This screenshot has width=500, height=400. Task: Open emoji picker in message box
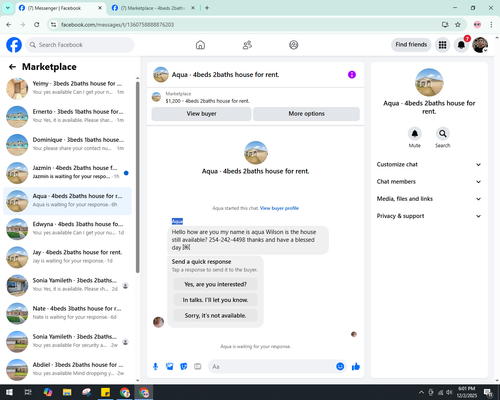(x=340, y=367)
